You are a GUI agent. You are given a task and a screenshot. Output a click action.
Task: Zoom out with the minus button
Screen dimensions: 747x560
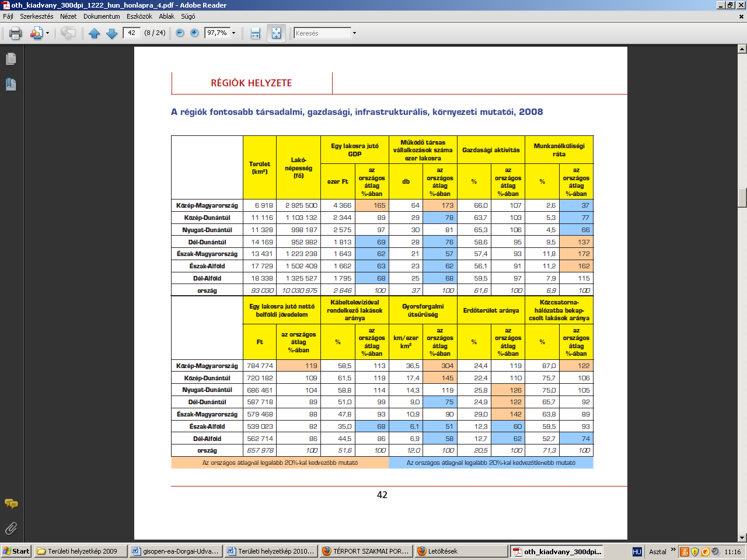tap(180, 33)
